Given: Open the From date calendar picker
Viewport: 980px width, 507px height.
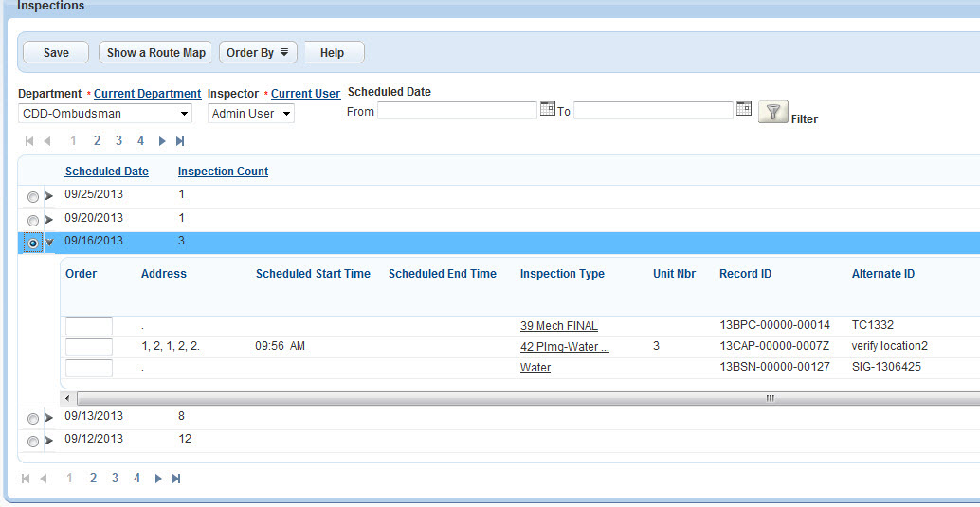Looking at the screenshot, I should pyautogui.click(x=547, y=110).
